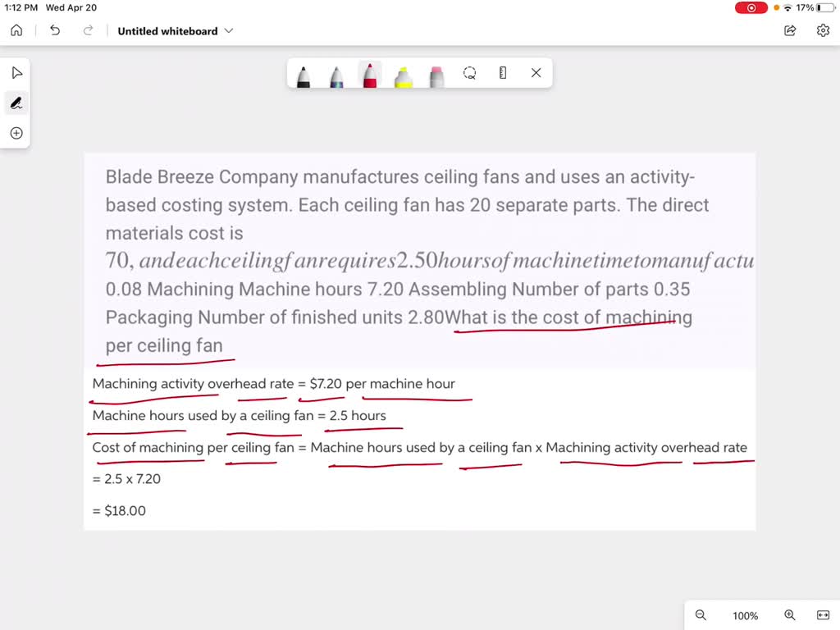Choose the select pointer tool
This screenshot has width=840, height=630.
point(16,73)
